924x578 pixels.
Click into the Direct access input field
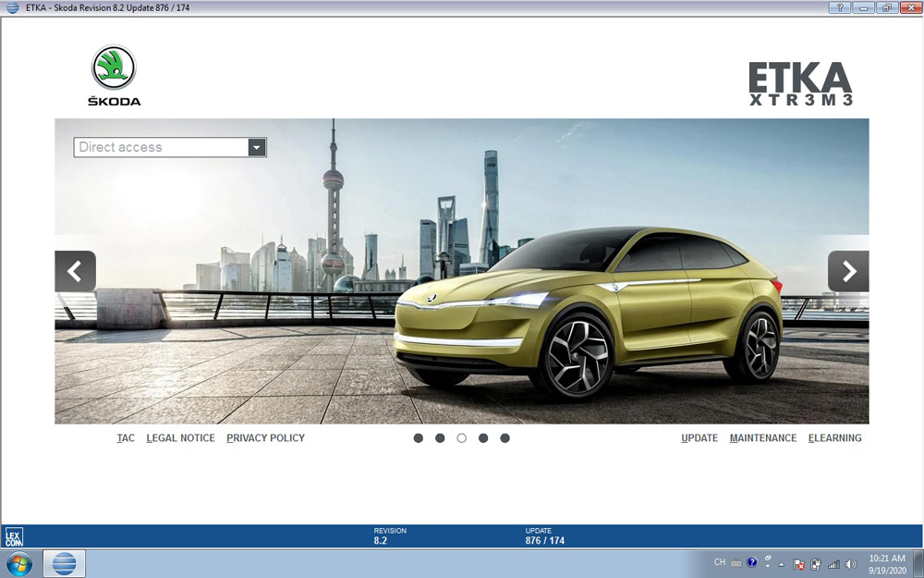[161, 147]
